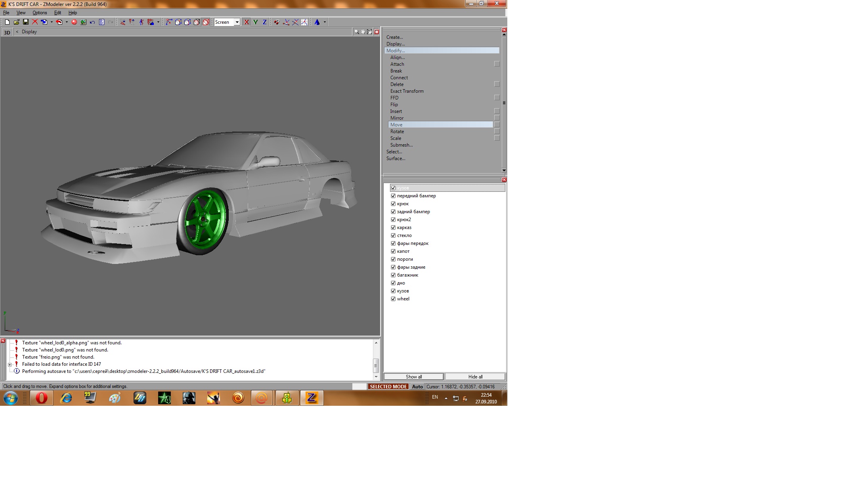Open the Materials editor red sphere icon
Screen dimensions: 868x489
point(74,22)
